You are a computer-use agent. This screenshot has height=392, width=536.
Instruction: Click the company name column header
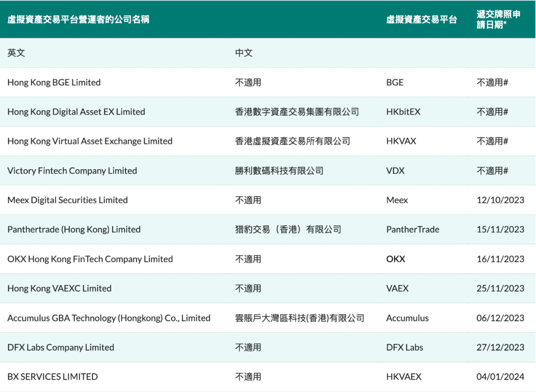pos(78,19)
